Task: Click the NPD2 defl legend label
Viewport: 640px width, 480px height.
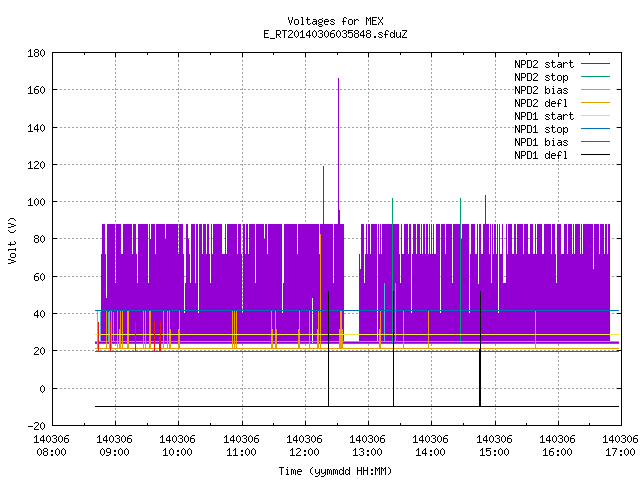Action: tap(541, 103)
